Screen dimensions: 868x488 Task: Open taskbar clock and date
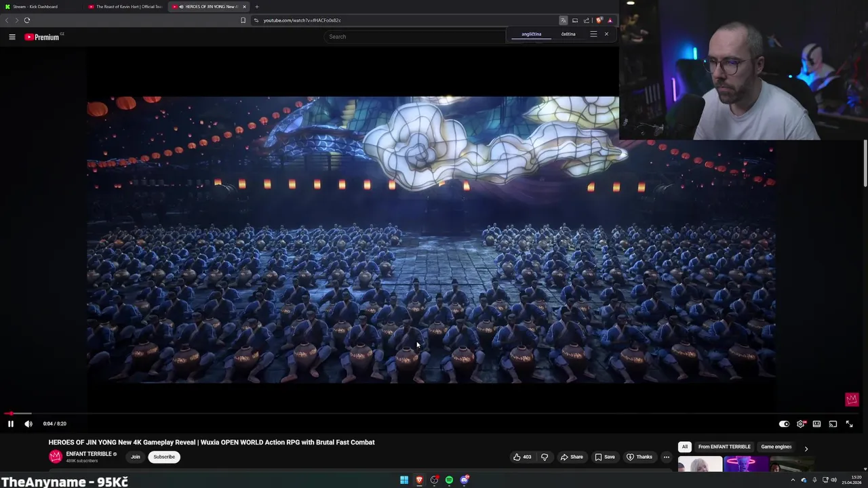click(851, 480)
